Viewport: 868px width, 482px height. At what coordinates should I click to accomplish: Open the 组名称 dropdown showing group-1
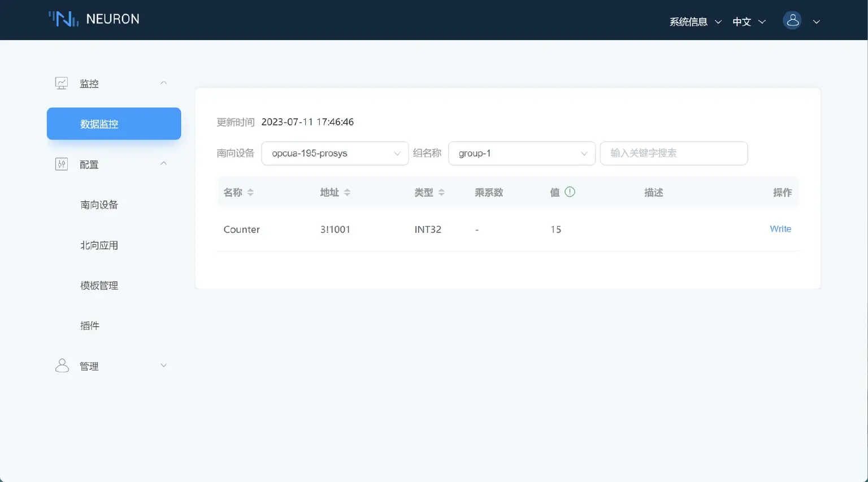(521, 153)
